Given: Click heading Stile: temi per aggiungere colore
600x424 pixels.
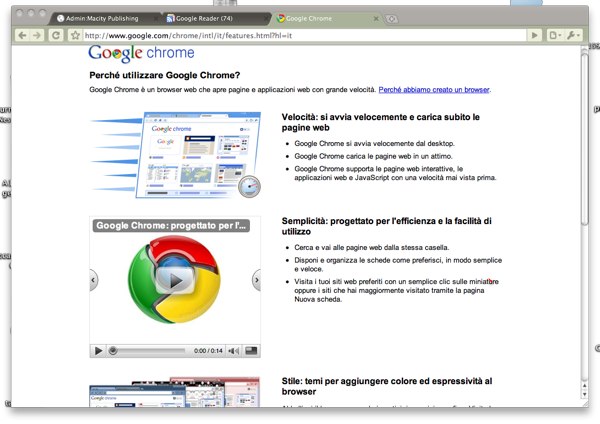Looking at the screenshot, I should tap(387, 386).
